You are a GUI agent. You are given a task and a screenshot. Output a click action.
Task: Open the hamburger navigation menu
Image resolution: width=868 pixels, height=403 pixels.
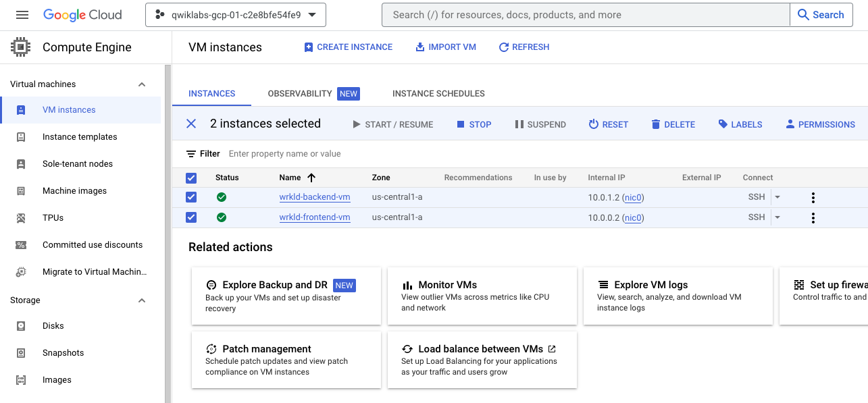pyautogui.click(x=22, y=15)
